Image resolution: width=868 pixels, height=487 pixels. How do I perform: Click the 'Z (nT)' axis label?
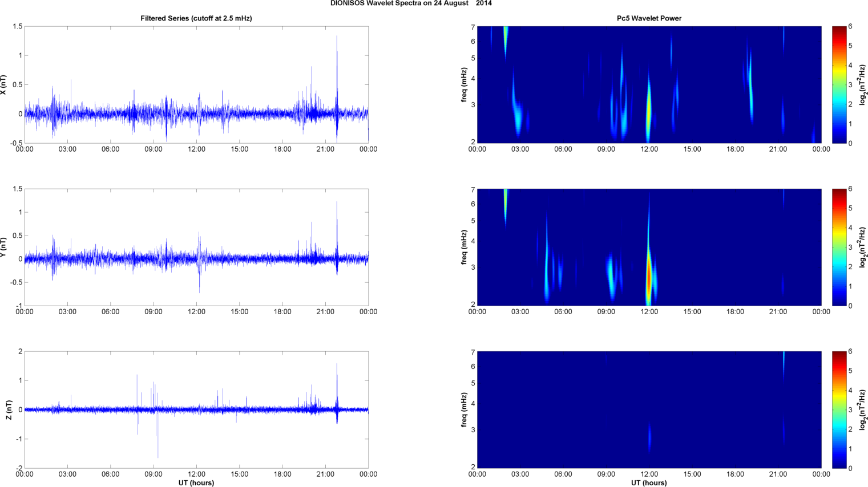click(x=9, y=409)
